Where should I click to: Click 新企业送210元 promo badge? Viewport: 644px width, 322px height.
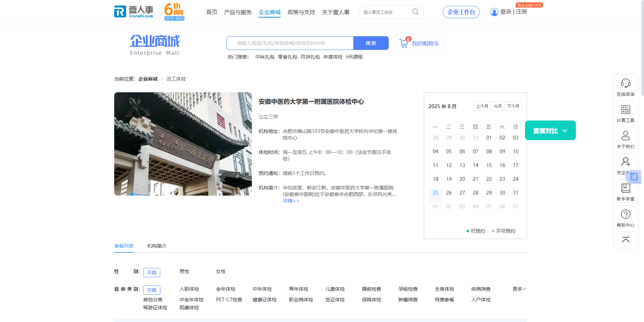[x=529, y=5]
